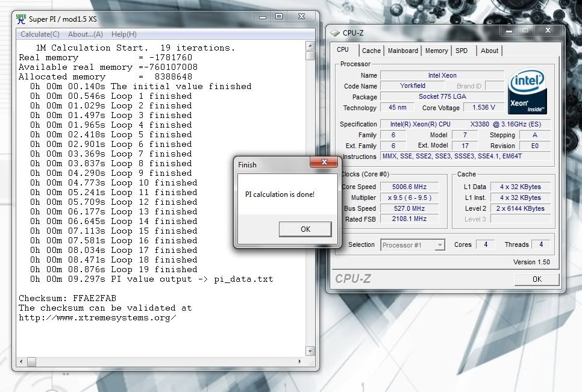Click OK button in CPU-Z window
582x392 pixels.
click(x=537, y=279)
